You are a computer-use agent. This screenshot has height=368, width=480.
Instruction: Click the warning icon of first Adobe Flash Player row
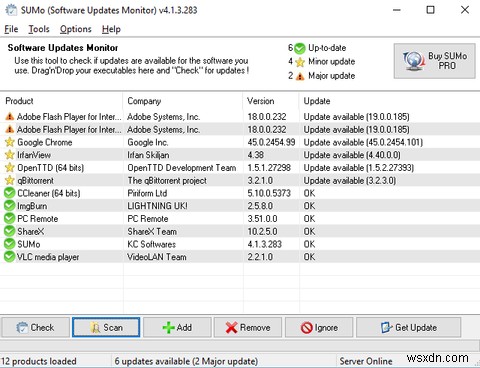point(10,117)
